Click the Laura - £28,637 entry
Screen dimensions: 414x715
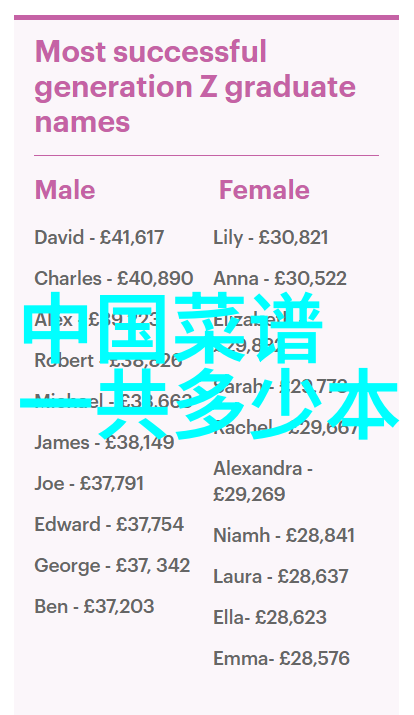coord(281,576)
